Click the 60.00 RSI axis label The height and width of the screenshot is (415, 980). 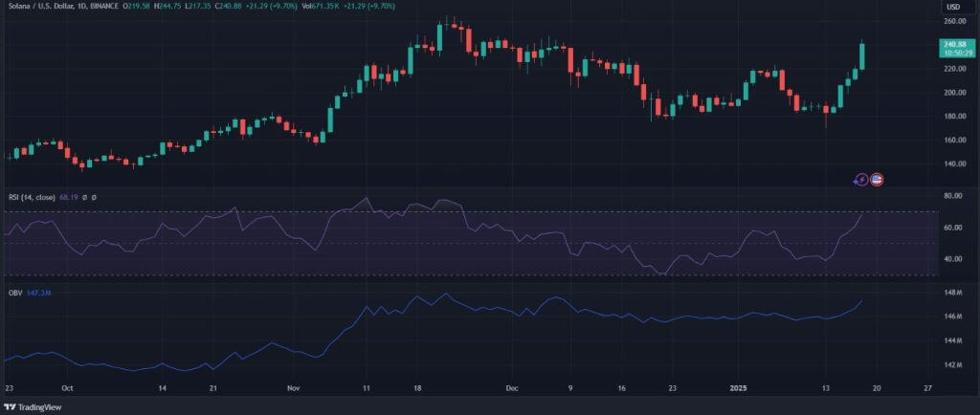click(954, 228)
